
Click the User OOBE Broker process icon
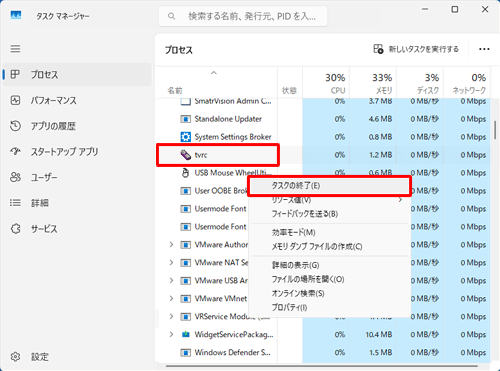click(185, 191)
